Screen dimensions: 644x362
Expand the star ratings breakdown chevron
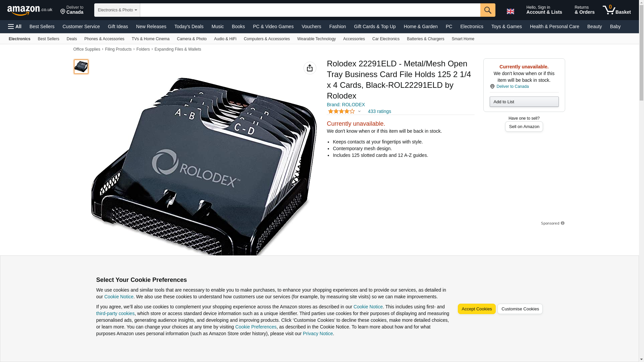coord(359,111)
